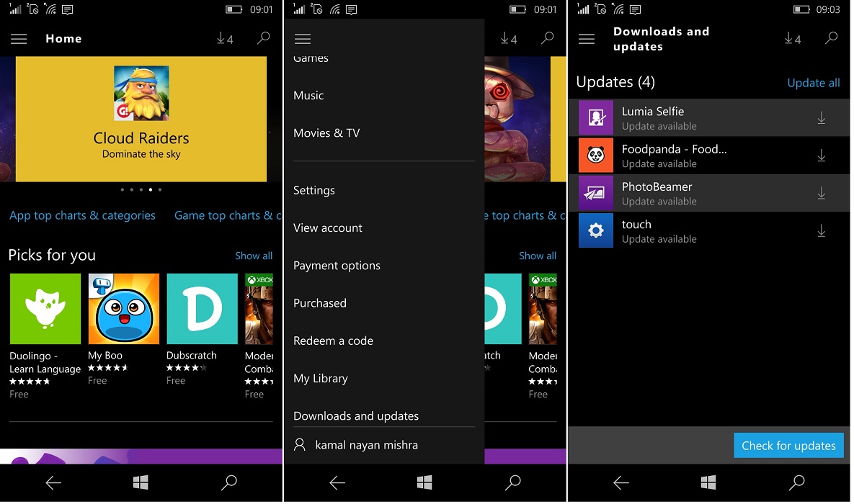
Task: Show all Picks for you
Action: (x=254, y=256)
